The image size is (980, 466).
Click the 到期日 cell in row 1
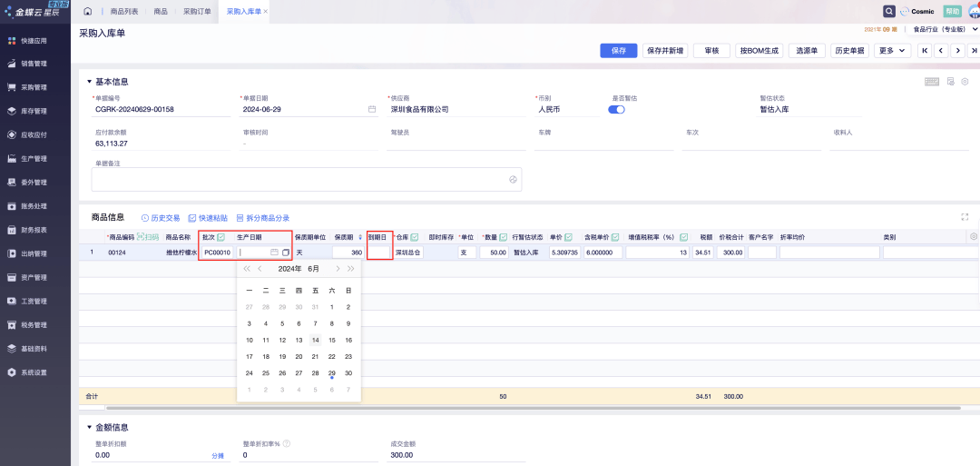click(x=379, y=253)
